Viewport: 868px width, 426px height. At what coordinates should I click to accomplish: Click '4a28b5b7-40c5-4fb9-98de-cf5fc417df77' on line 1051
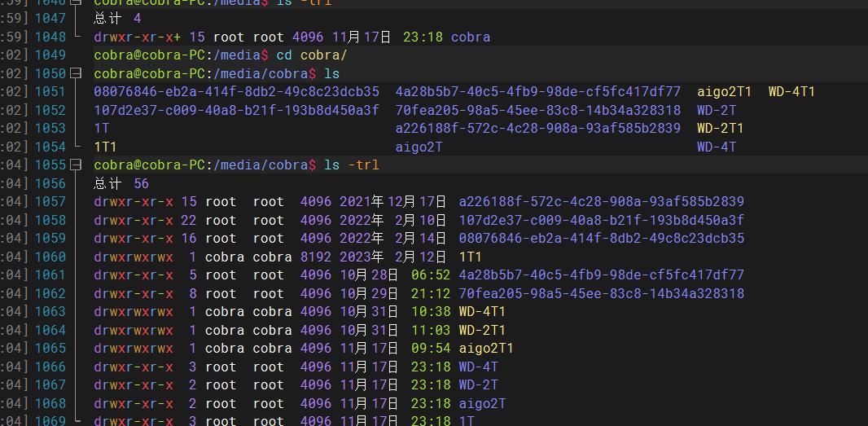(538, 92)
